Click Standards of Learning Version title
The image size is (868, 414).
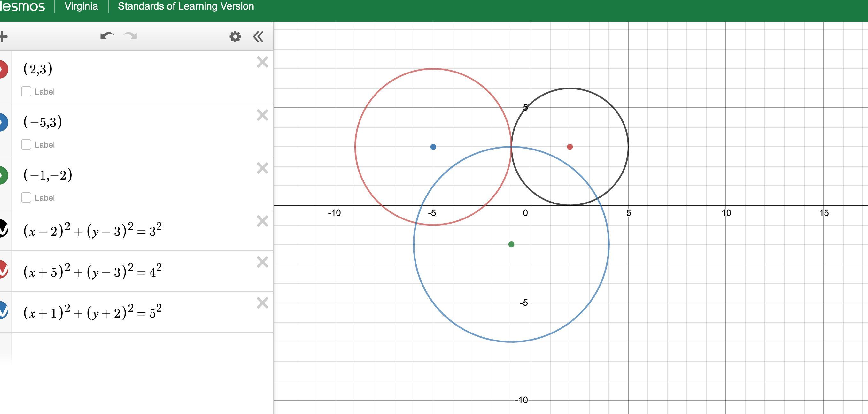(x=186, y=6)
